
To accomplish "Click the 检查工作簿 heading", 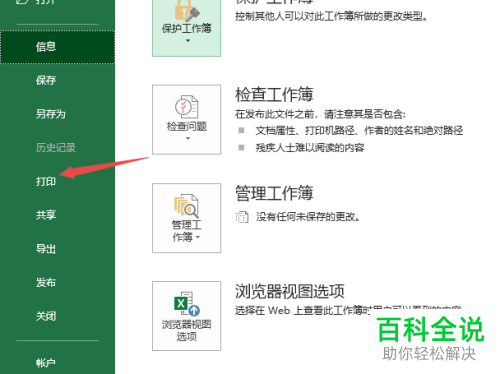I will pyautogui.click(x=274, y=94).
